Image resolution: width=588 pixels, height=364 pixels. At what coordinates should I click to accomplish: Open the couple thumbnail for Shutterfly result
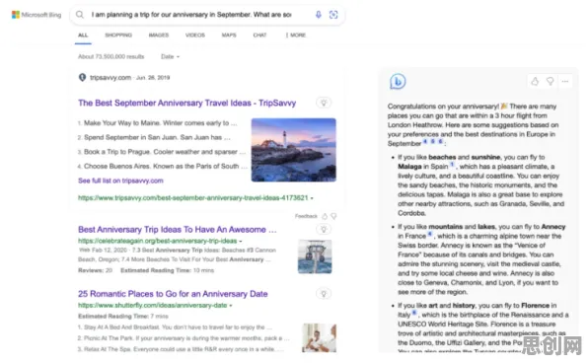click(319, 337)
